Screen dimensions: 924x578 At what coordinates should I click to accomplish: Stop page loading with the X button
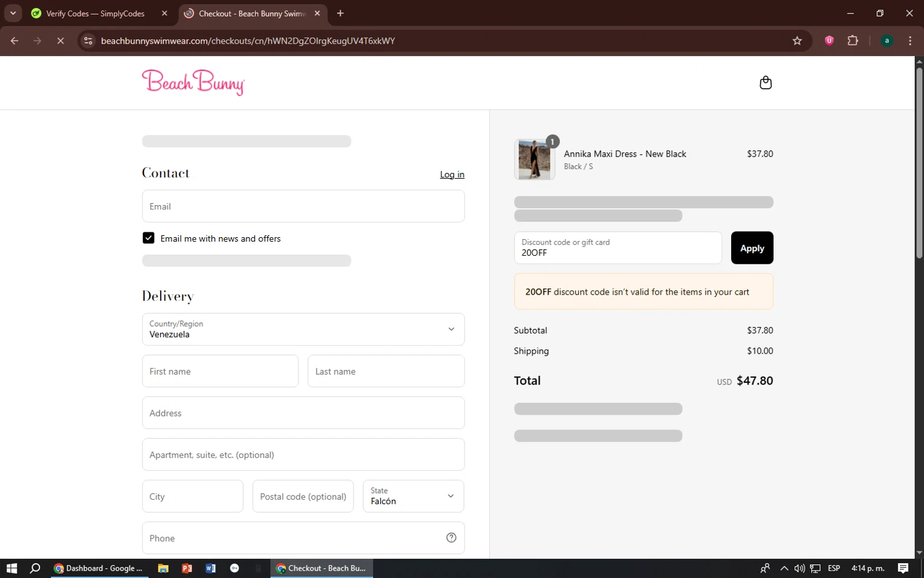(60, 41)
